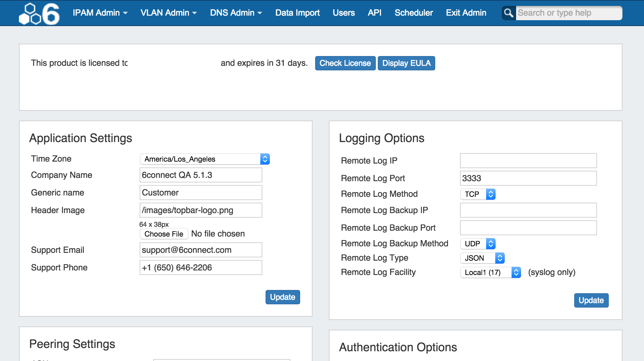The height and width of the screenshot is (361, 644).
Task: Click the search magnifier icon
Action: [x=509, y=13]
